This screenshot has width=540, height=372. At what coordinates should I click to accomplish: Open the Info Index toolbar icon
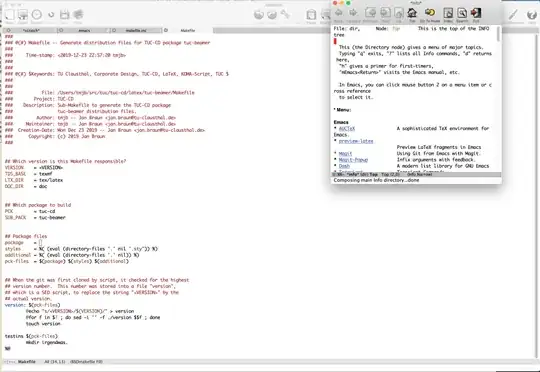tap(448, 13)
